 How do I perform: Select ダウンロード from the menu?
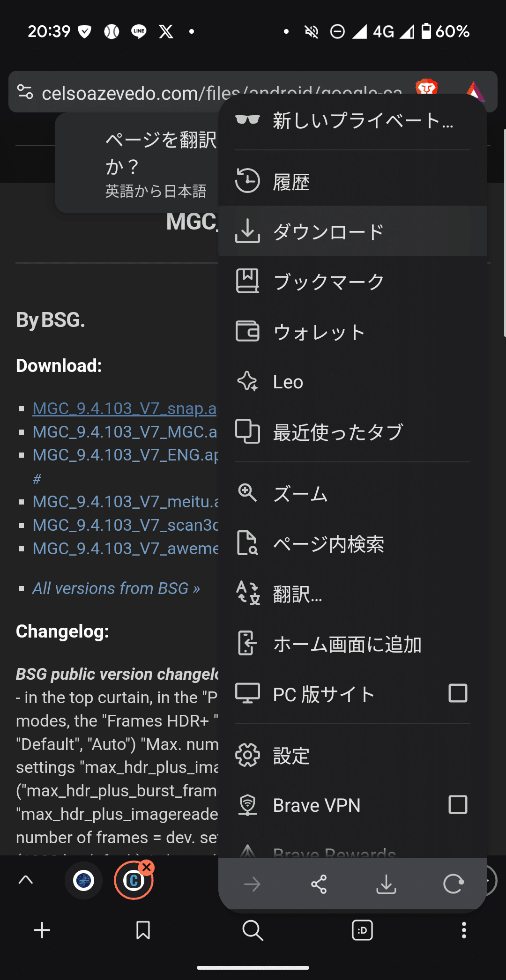(352, 231)
